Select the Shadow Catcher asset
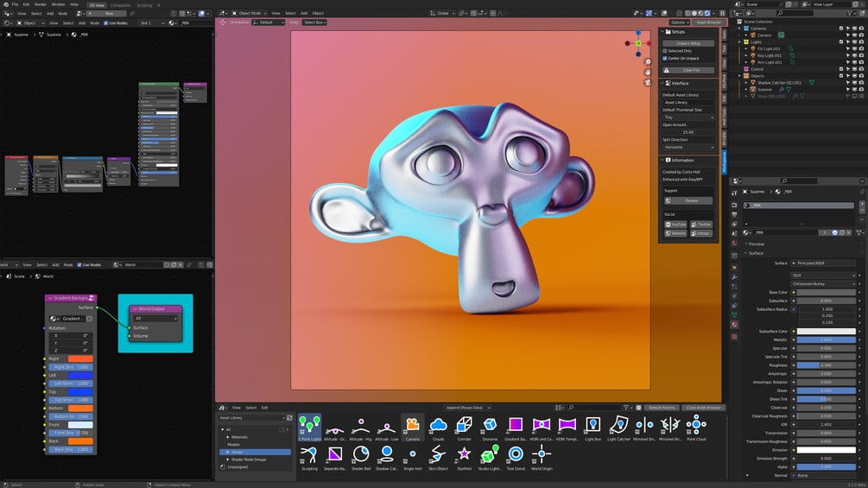Viewport: 868px width, 488px height. tap(386, 457)
